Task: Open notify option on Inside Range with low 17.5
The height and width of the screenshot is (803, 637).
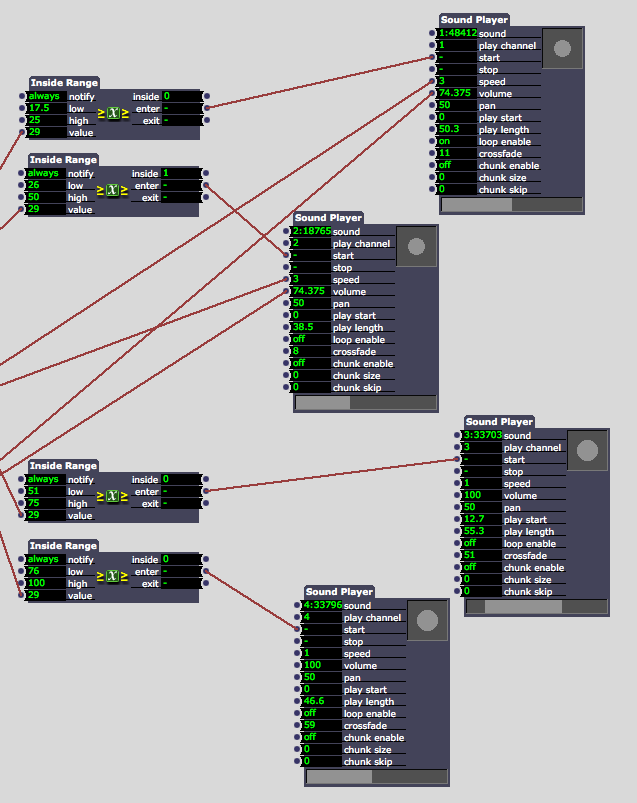Action: point(45,96)
